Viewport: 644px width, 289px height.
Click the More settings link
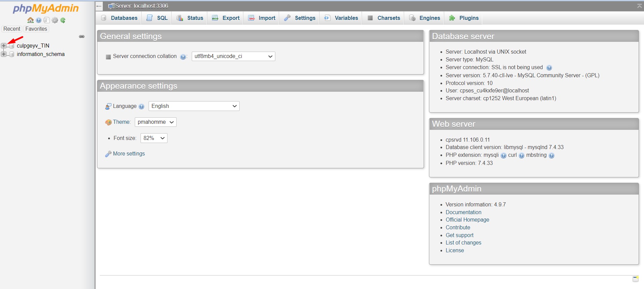click(x=129, y=154)
